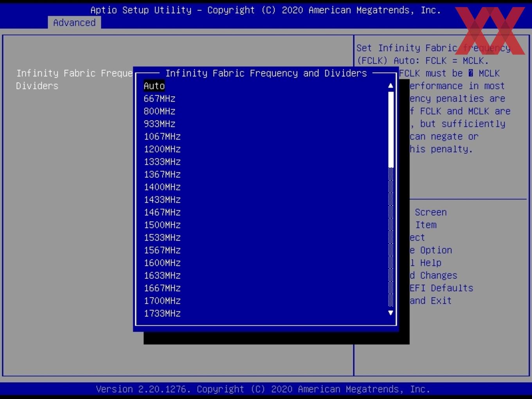Click the 'Help' key hint
The height and width of the screenshot is (399, 532).
431,263
